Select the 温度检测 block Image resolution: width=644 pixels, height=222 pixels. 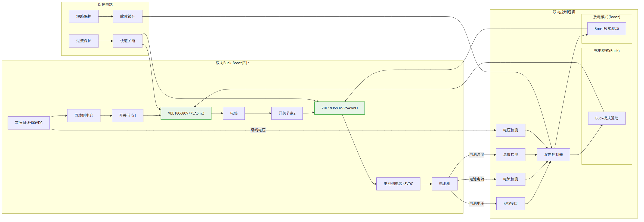click(x=510, y=155)
